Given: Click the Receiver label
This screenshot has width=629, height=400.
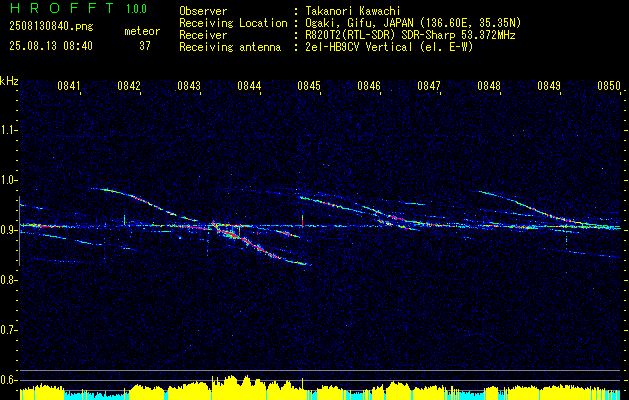Looking at the screenshot, I should pos(203,35).
